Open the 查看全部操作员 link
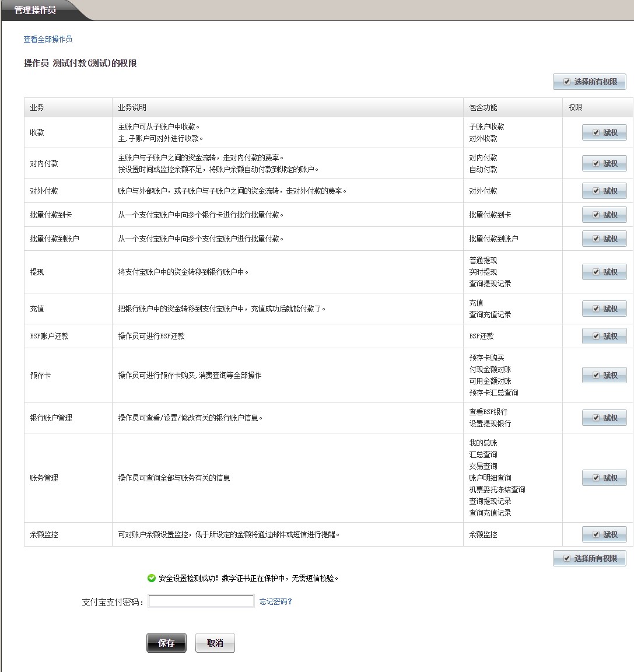This screenshot has height=672, width=634. pos(48,40)
